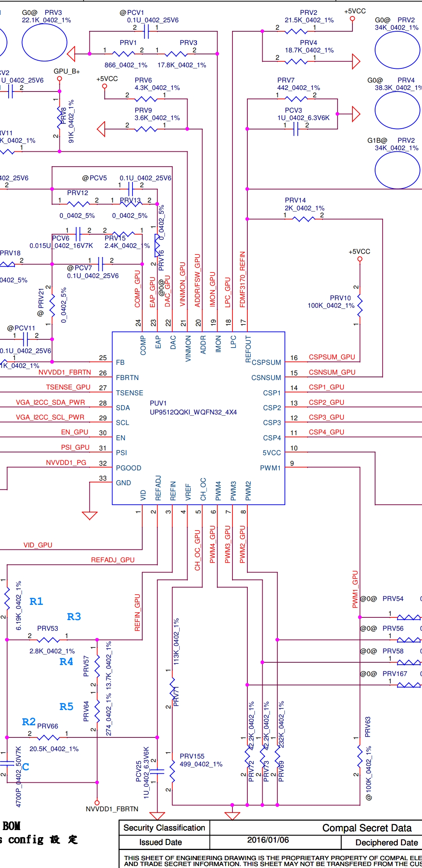Click the Security Classification title cell
This screenshot has width=422, height=868.
click(164, 828)
